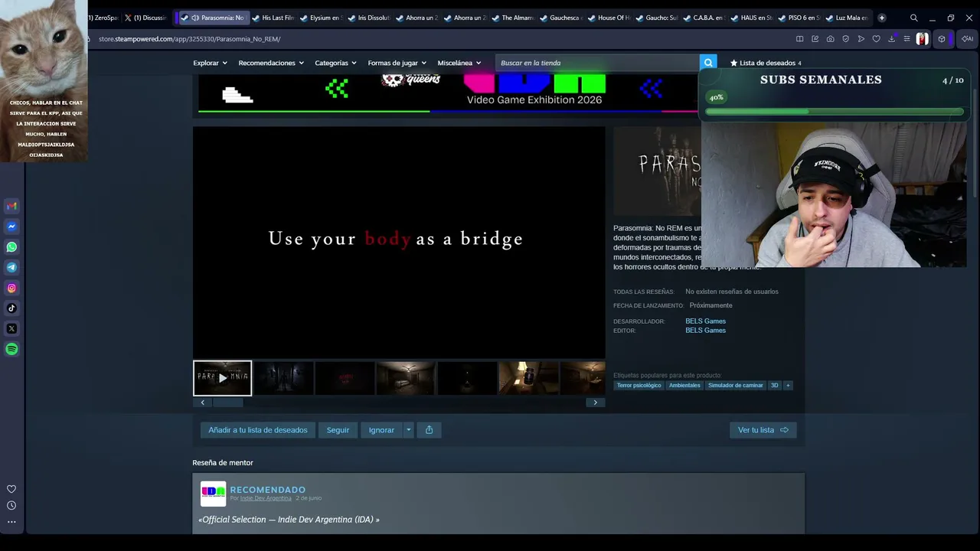Open the dropdown arrow next to Ignorar

coord(408,430)
